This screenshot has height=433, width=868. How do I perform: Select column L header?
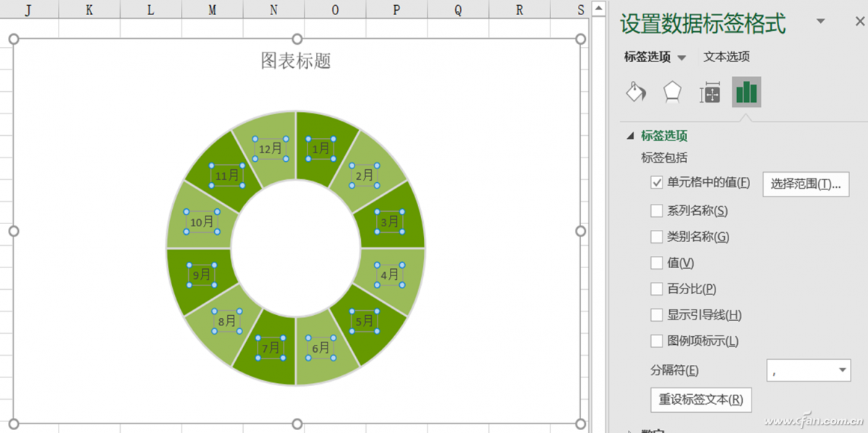150,9
